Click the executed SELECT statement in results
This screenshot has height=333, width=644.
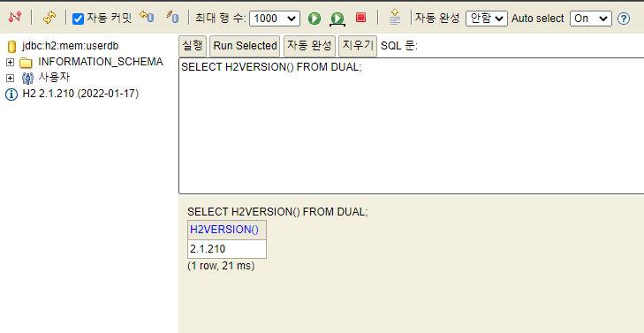(277, 212)
